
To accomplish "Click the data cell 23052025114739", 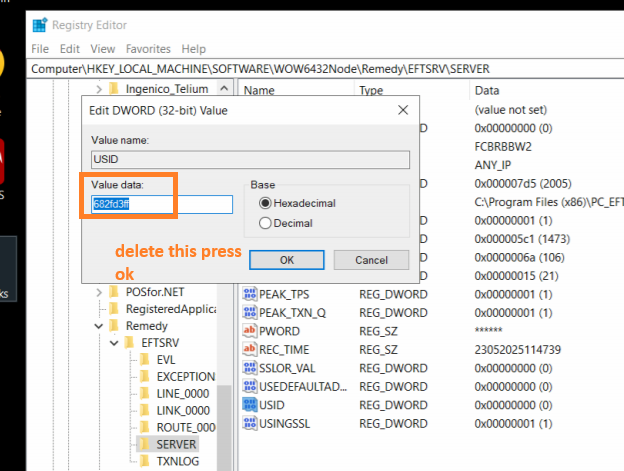I will coord(517,350).
